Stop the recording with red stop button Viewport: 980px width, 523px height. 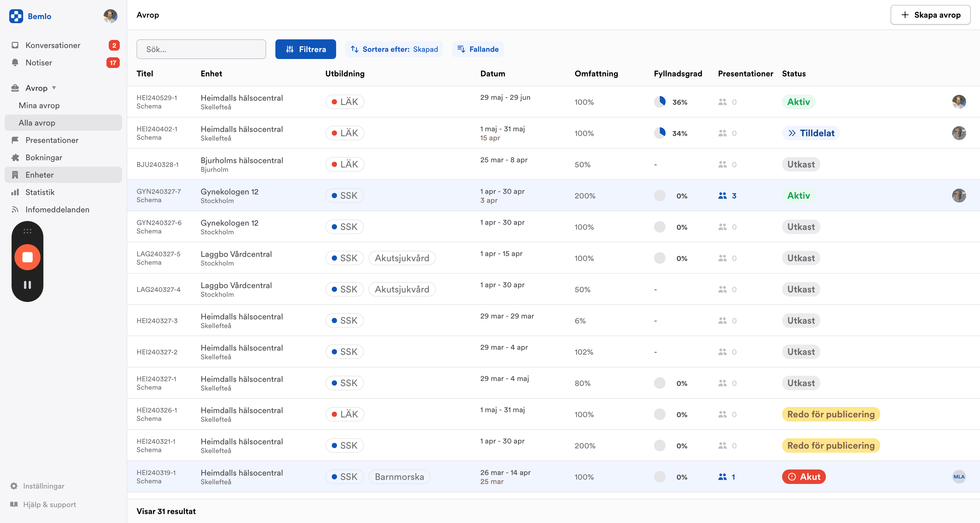(27, 257)
